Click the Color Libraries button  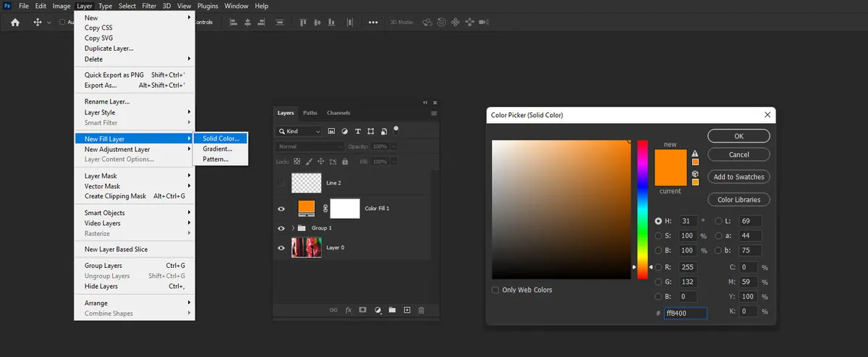739,199
